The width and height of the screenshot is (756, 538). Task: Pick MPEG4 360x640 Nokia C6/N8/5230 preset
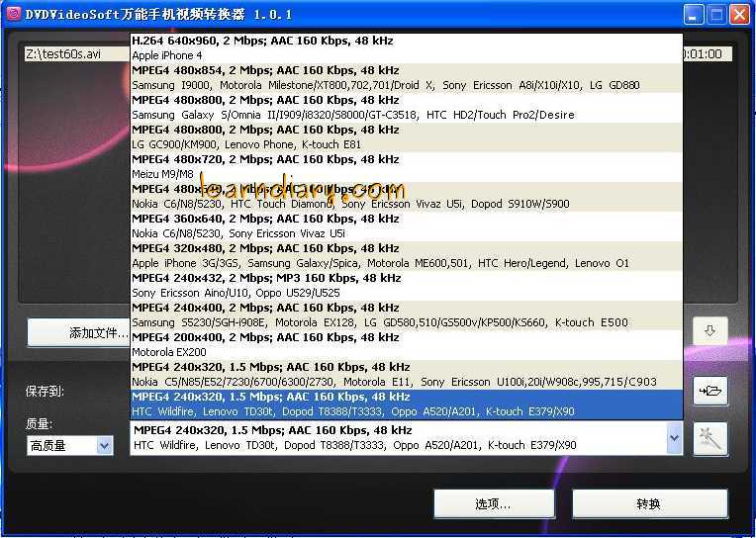406,226
